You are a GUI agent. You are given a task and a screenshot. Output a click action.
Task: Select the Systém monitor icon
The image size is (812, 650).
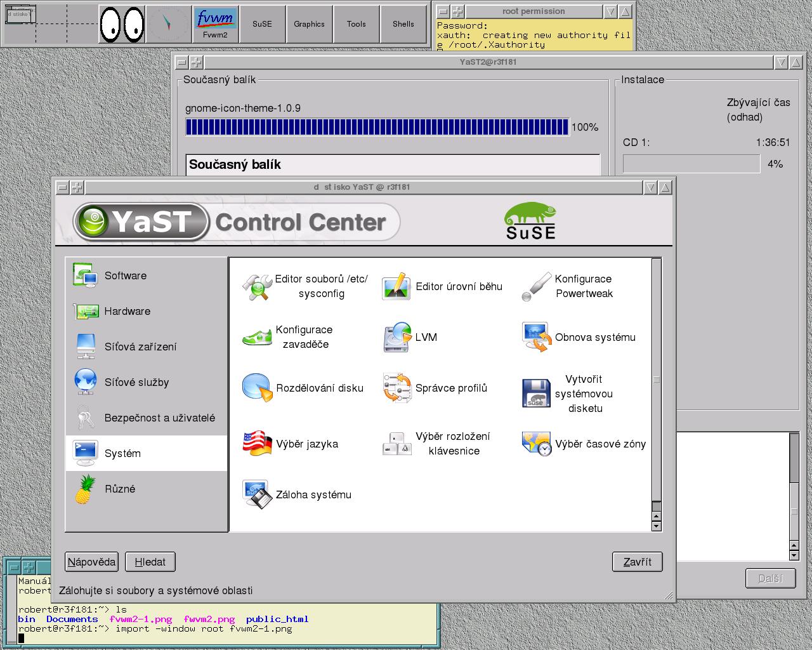tap(85, 453)
